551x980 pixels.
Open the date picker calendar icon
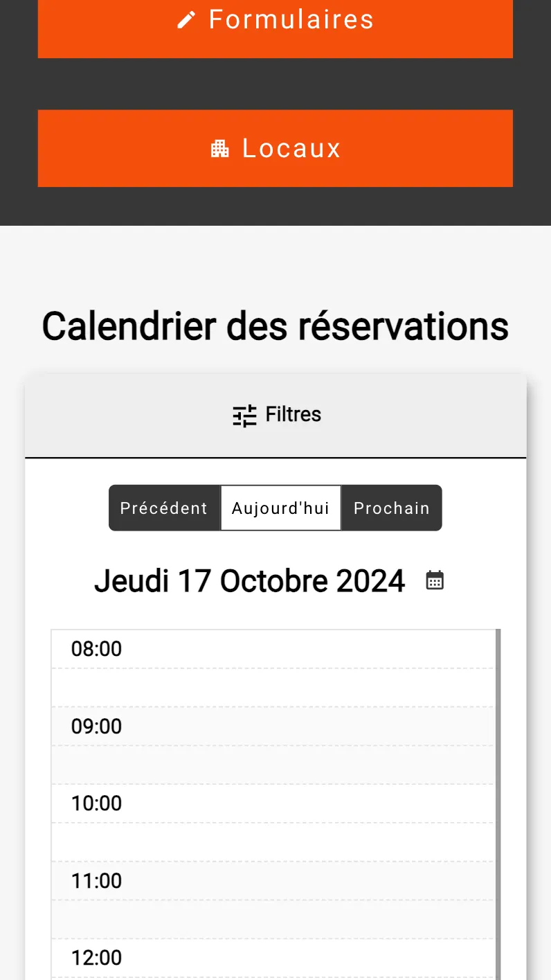tap(435, 580)
